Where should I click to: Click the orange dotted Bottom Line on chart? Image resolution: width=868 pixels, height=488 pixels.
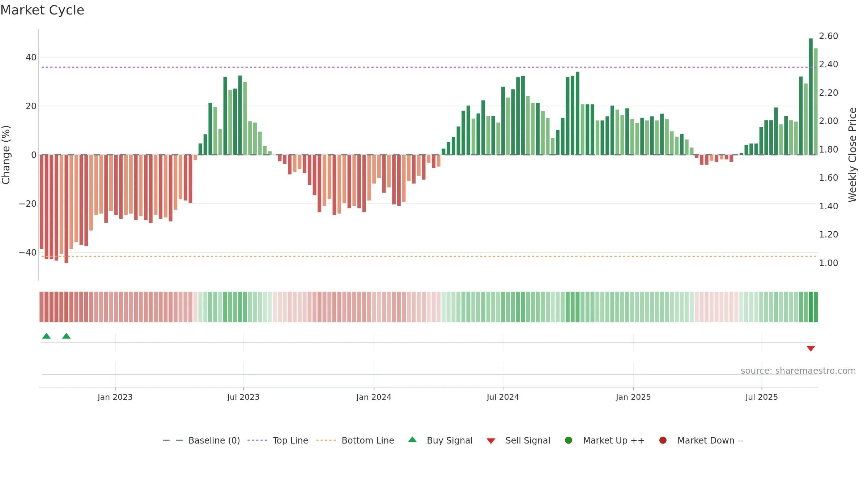tap(429, 256)
